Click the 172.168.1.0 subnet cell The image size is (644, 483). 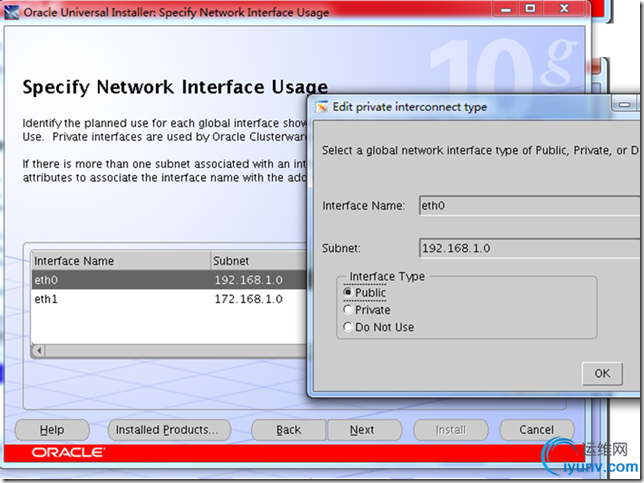[x=248, y=299]
